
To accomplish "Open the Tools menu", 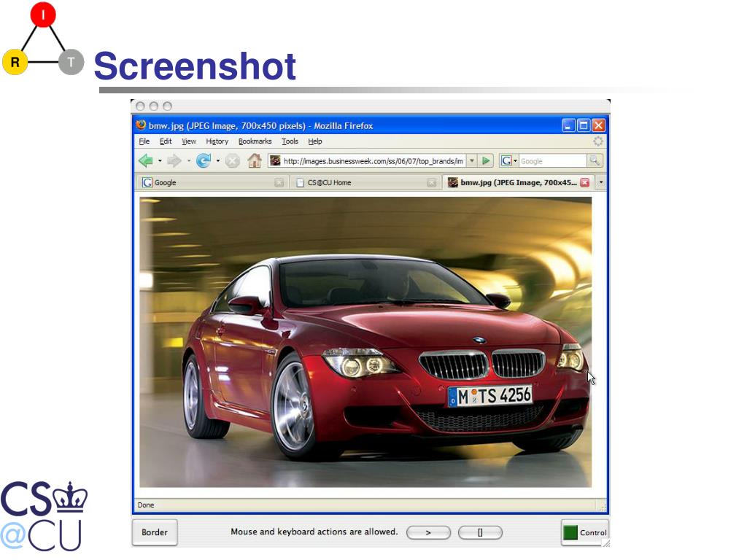I will [x=290, y=141].
